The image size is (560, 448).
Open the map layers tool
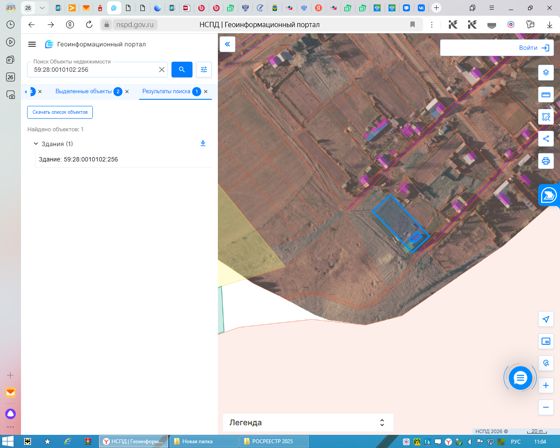[545, 73]
